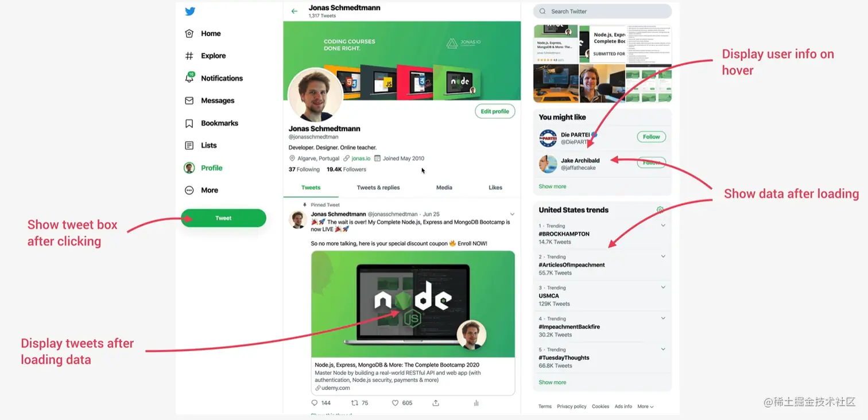Open #TuesdayThoughts trend
Viewport: 868px width, 420px height.
[x=564, y=358]
